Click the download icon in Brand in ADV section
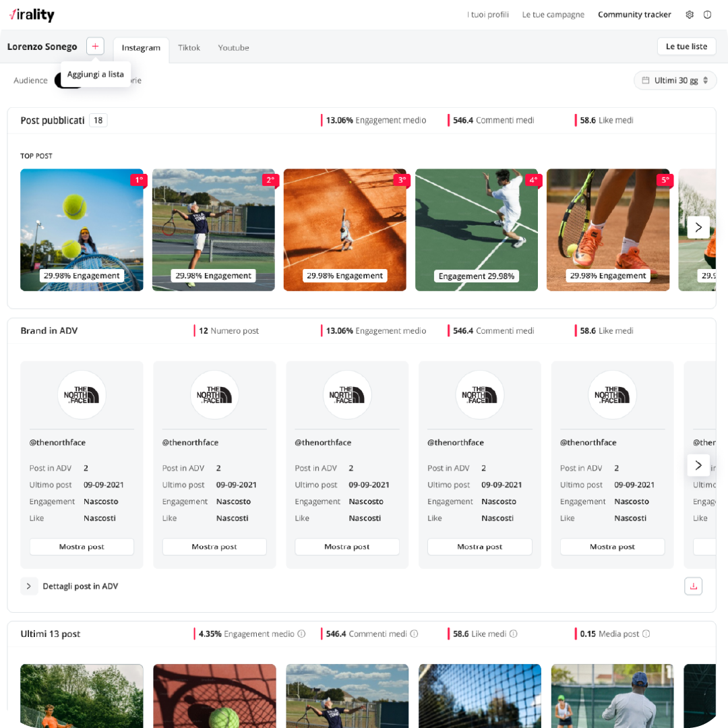This screenshot has height=728, width=728. click(x=694, y=586)
